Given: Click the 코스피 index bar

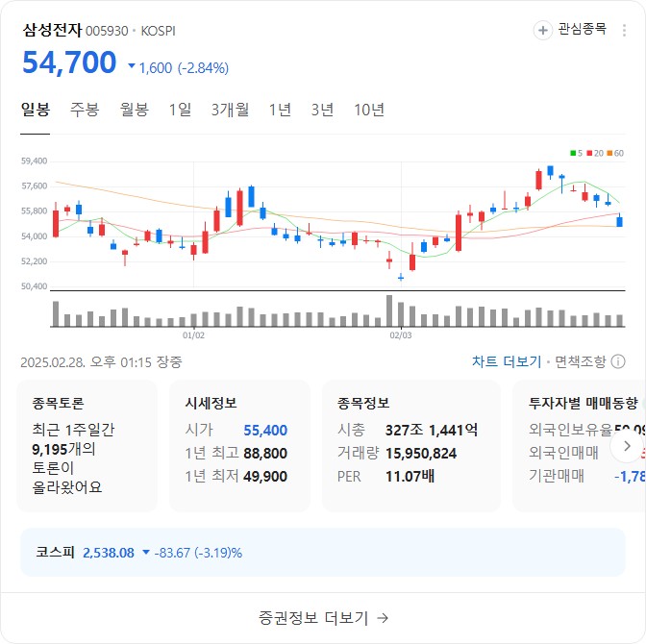Looking at the screenshot, I should (322, 553).
